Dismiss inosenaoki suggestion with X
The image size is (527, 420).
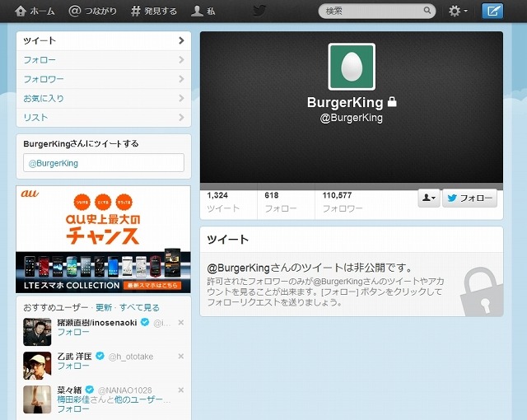[181, 323]
